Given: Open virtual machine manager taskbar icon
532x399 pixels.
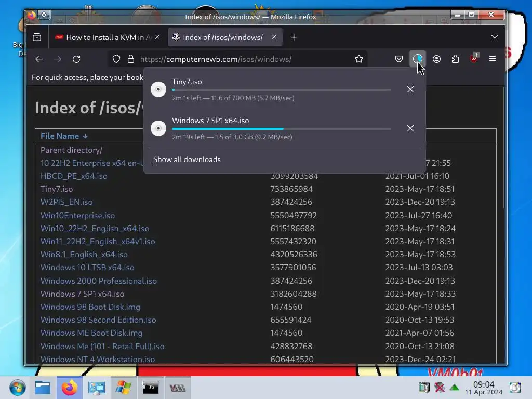Looking at the screenshot, I should tap(178, 388).
